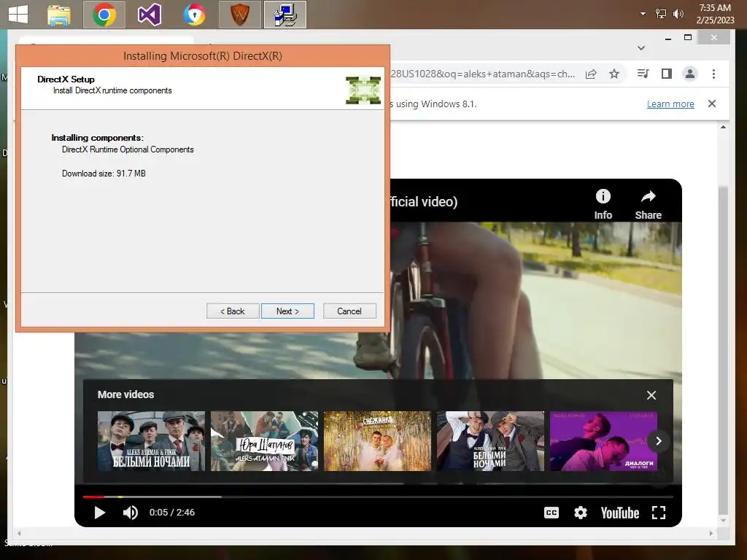Click Back in the DirectX Setup dialog
The width and height of the screenshot is (747, 560).
[x=233, y=311]
